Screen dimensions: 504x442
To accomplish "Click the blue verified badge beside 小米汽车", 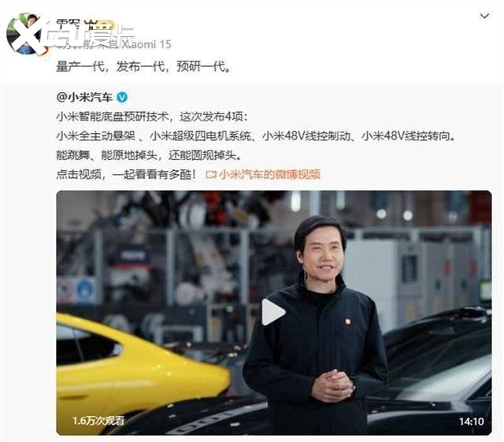I will tap(122, 97).
